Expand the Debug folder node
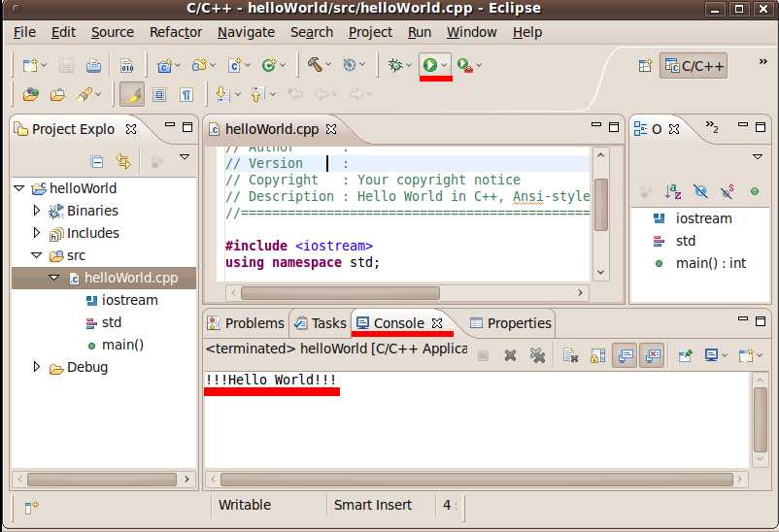The width and height of the screenshot is (779, 532). [x=36, y=367]
